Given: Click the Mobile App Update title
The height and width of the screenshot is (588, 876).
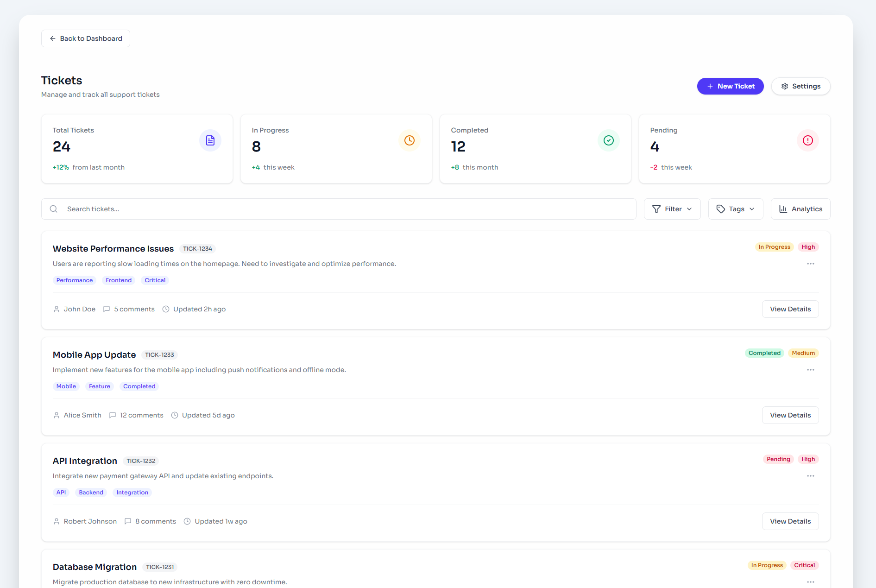Looking at the screenshot, I should tap(94, 355).
